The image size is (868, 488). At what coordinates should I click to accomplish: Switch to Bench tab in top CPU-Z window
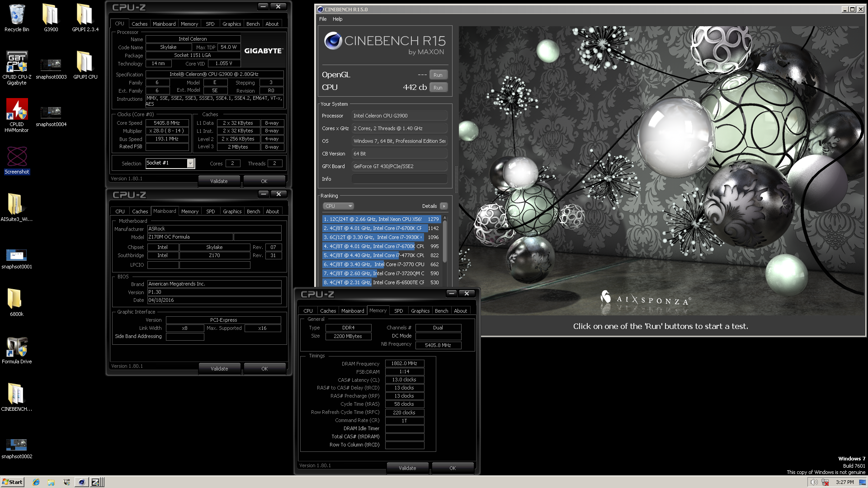point(253,24)
